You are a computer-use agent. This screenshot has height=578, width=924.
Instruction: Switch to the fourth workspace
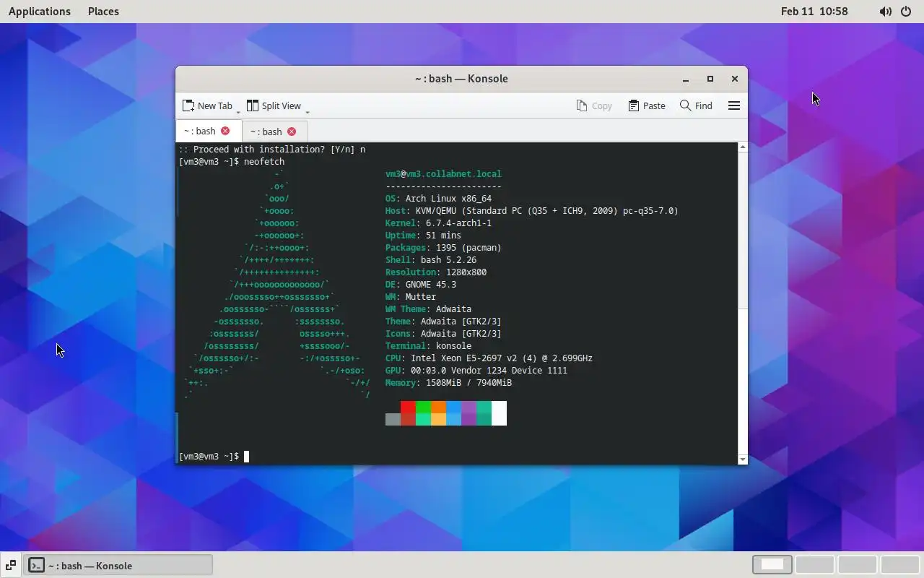coord(900,564)
